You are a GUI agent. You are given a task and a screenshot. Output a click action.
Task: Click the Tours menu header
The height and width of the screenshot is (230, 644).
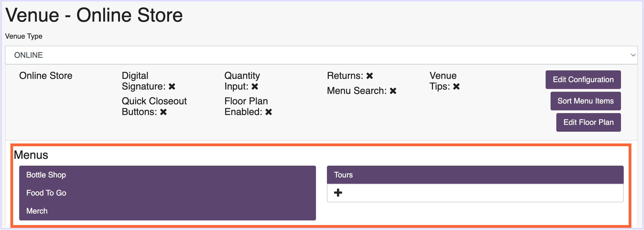pos(343,175)
